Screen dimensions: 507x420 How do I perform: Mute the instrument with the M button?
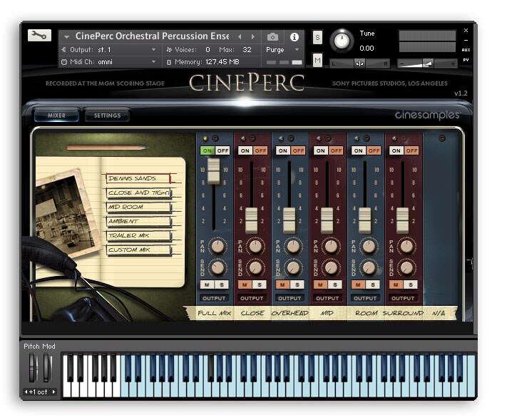pos(317,60)
